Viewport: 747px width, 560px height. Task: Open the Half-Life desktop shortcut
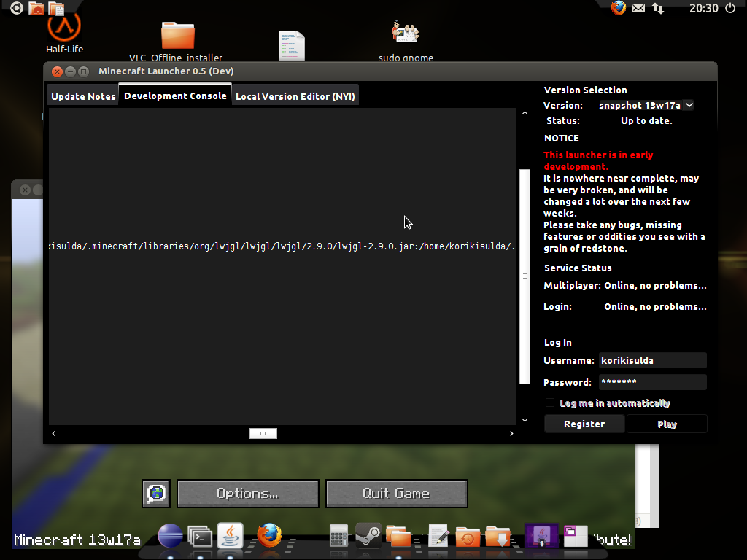pos(64,31)
